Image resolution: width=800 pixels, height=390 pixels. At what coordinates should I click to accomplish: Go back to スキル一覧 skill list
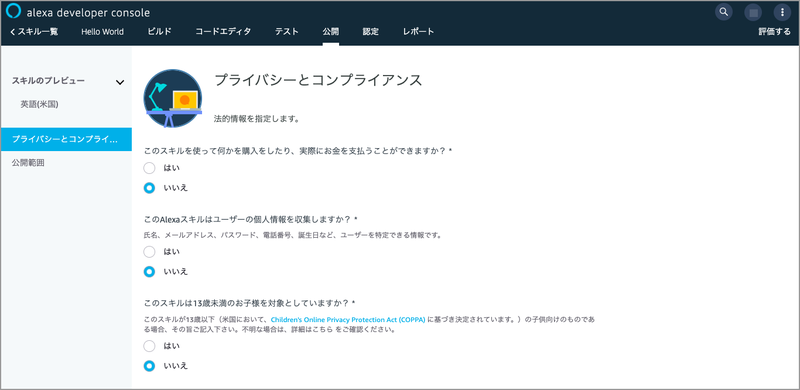[x=34, y=32]
